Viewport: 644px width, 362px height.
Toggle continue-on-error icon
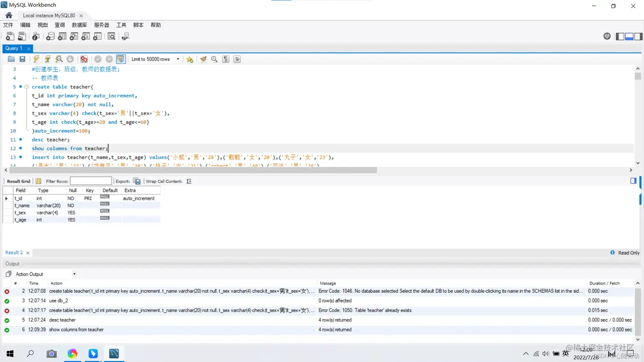(84, 59)
